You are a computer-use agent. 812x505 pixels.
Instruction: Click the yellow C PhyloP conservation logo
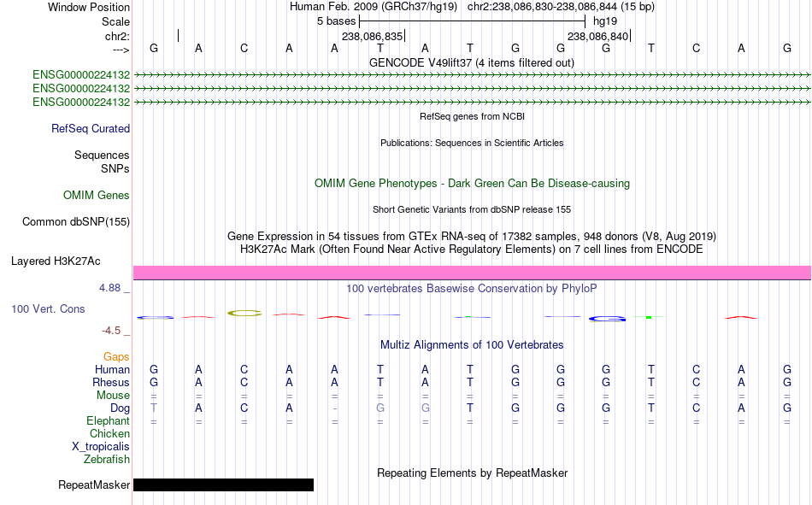tap(244, 313)
